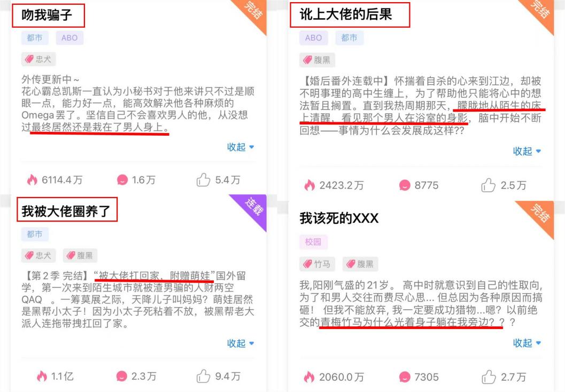Click the flame icon next to 6114.4万
Viewport: 565px width, 392px height.
(x=32, y=179)
